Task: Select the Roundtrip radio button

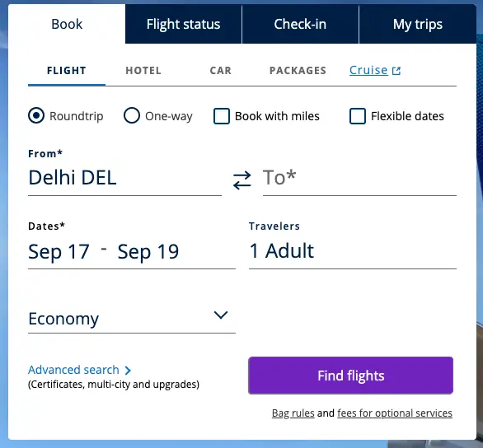Action: pos(36,115)
